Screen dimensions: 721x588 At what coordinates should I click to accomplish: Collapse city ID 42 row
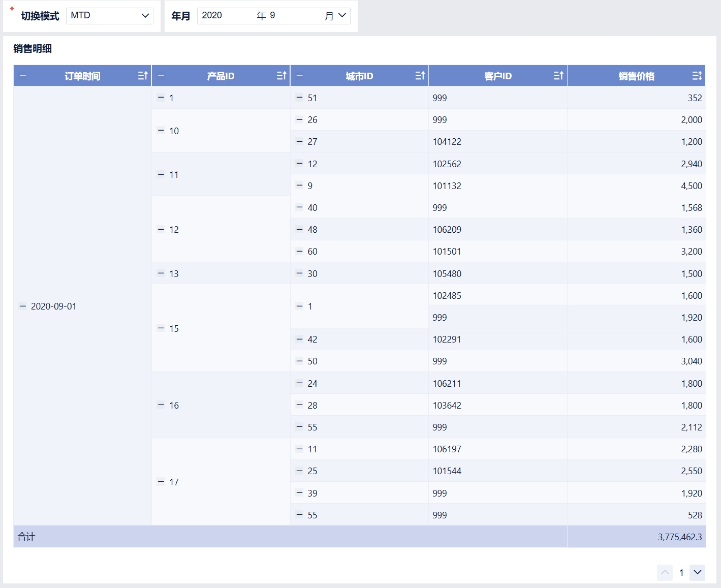[300, 339]
